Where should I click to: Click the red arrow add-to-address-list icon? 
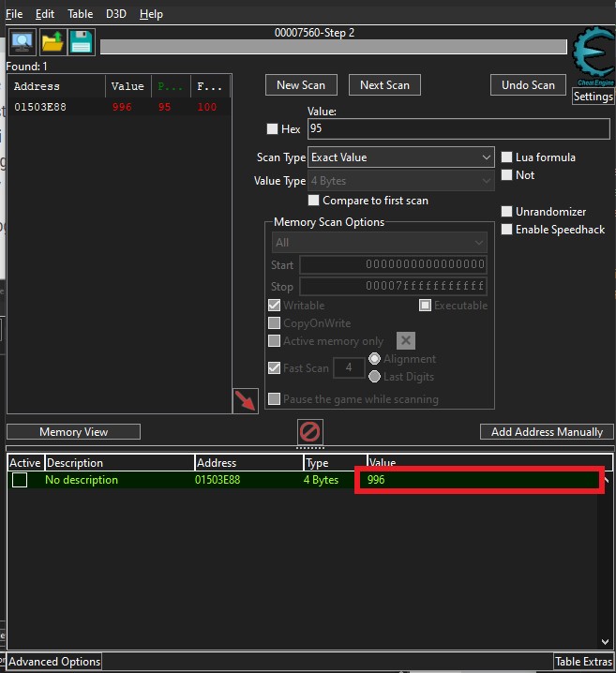[245, 400]
